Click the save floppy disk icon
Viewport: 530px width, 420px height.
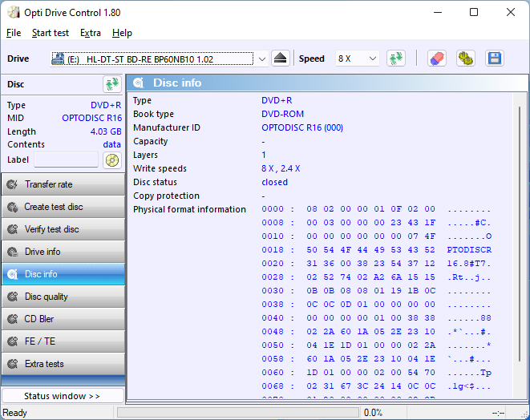(495, 59)
